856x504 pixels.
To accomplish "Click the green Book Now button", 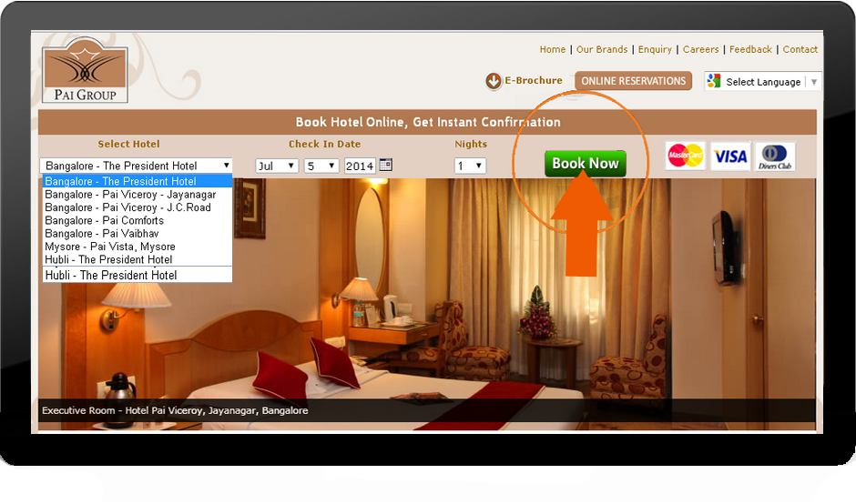I will tap(586, 163).
